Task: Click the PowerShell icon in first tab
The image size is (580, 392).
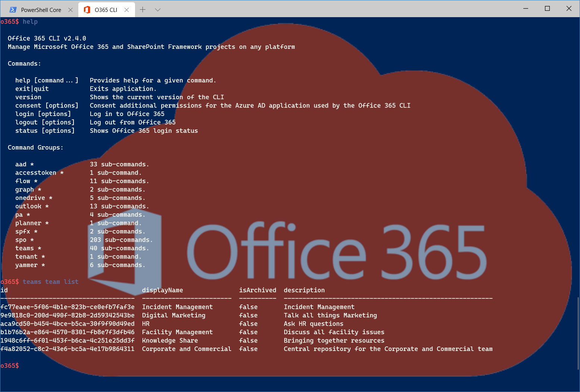Action: [x=13, y=10]
